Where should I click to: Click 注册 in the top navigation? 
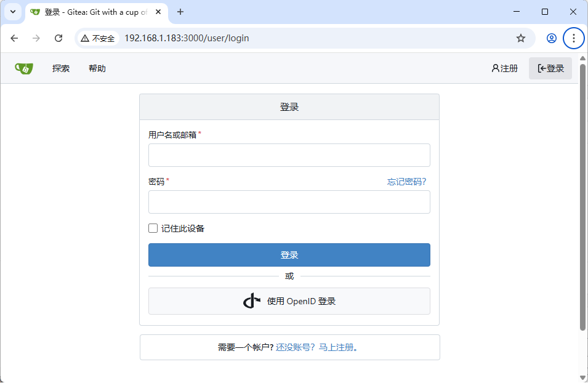(x=505, y=68)
